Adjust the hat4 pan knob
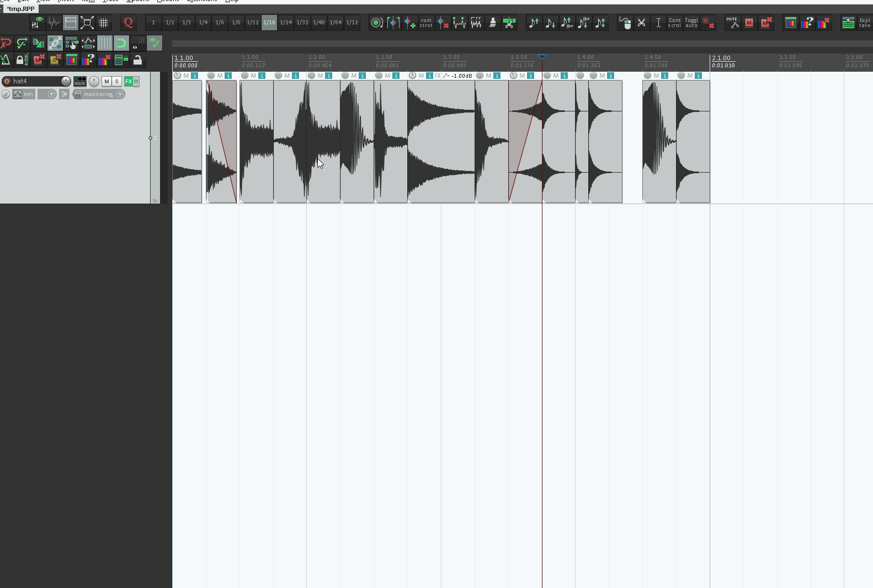Image resolution: width=873 pixels, height=588 pixels. [x=94, y=81]
